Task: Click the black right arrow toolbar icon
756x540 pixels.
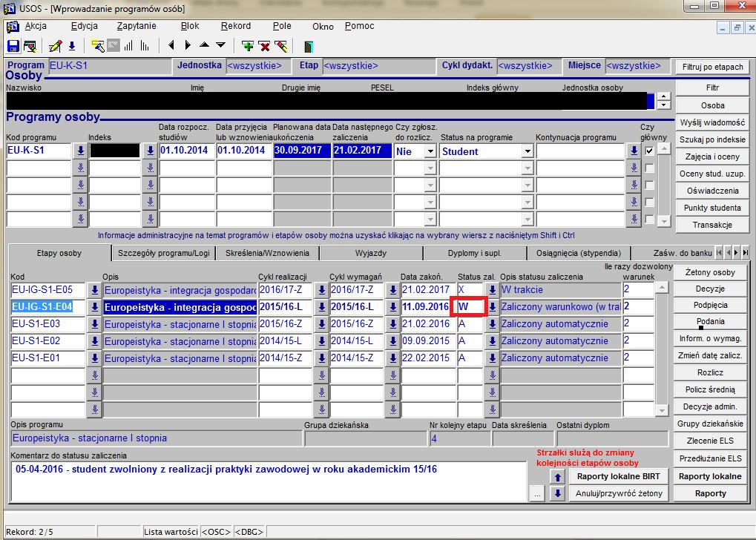Action: pyautogui.click(x=188, y=46)
